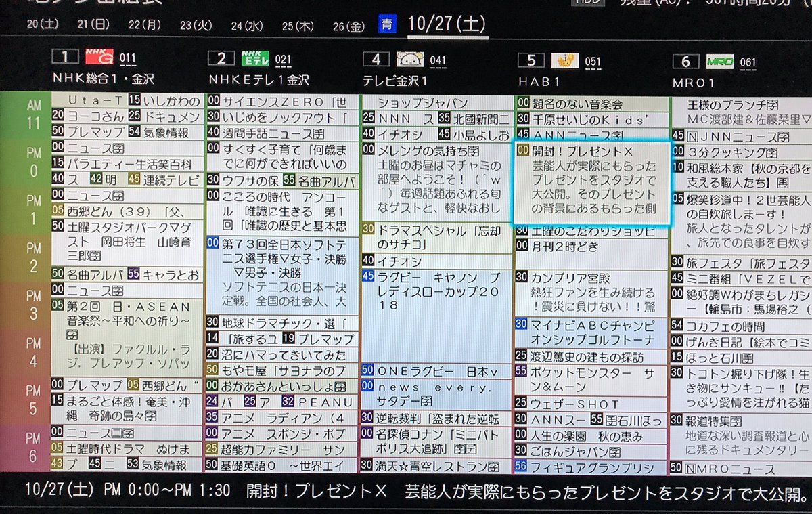The width and height of the screenshot is (812, 514).
Task: Click the channel number 1 box
Action: [x=66, y=57]
